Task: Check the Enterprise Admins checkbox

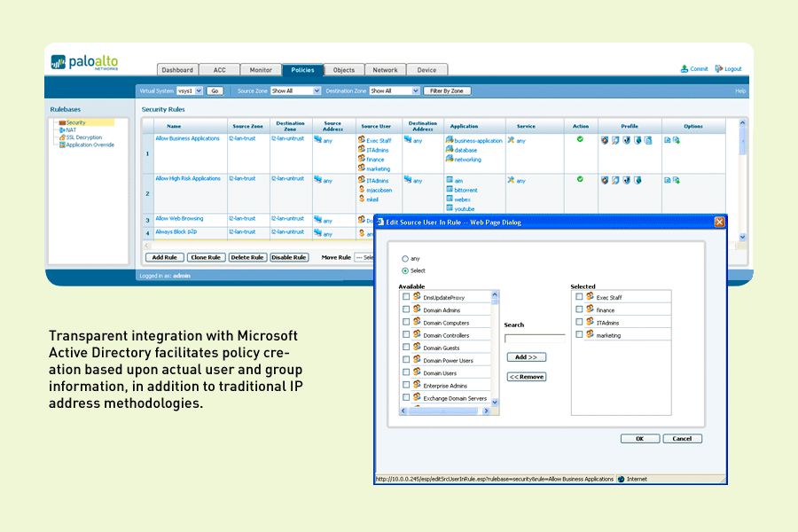Action: [x=406, y=386]
